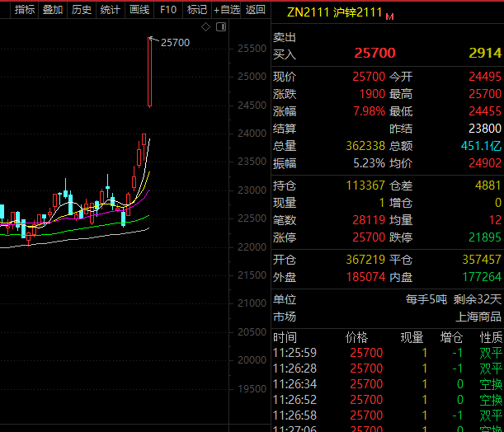Open the 历史 history view

(x=82, y=10)
